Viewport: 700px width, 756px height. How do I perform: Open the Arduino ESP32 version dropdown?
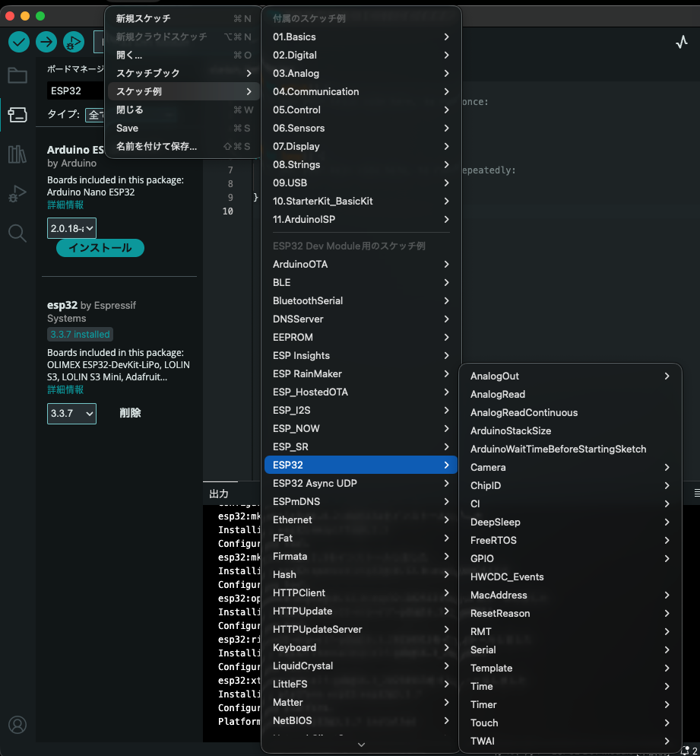point(71,227)
